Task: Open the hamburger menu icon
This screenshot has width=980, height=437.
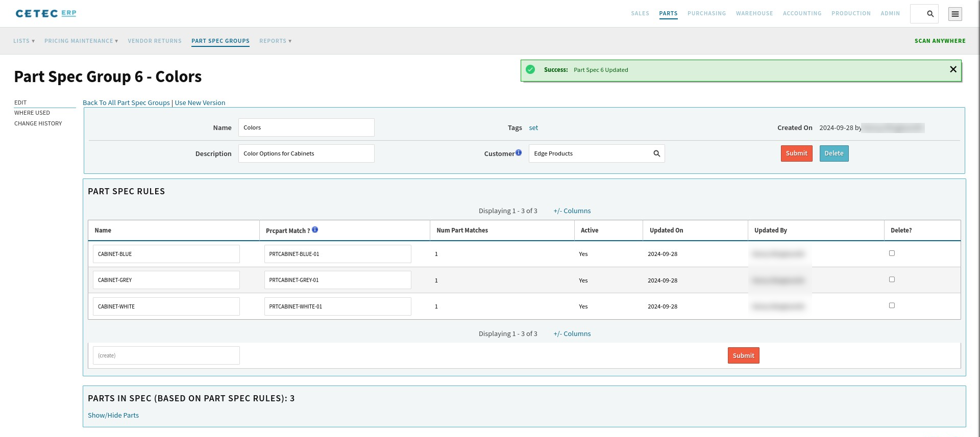Action: (x=955, y=14)
